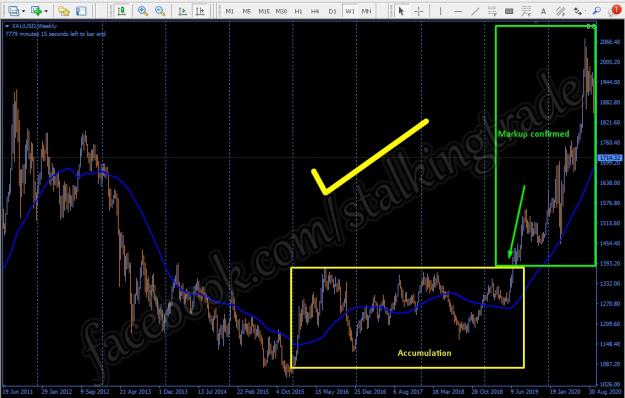Toggle chart shift from right border
The height and width of the screenshot is (398, 625).
[x=200, y=11]
